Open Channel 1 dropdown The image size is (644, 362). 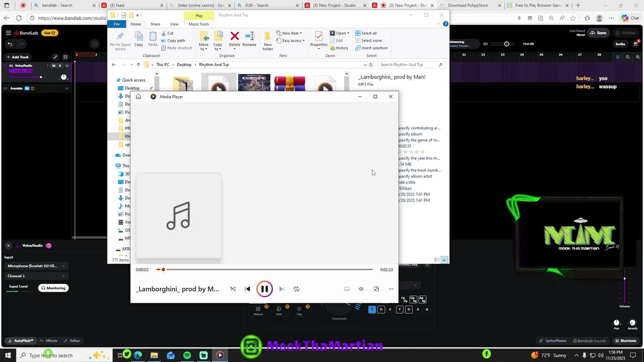[36, 276]
